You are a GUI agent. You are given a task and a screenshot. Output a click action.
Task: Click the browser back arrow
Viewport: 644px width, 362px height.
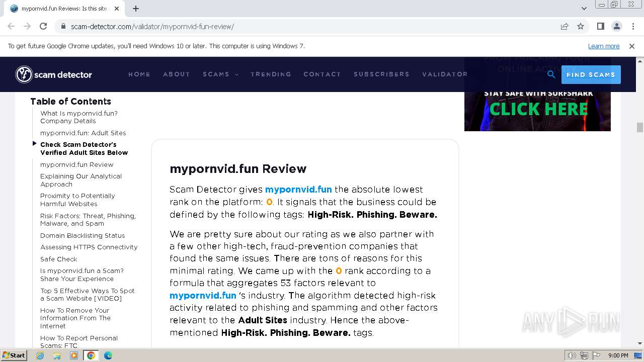tap(11, 27)
